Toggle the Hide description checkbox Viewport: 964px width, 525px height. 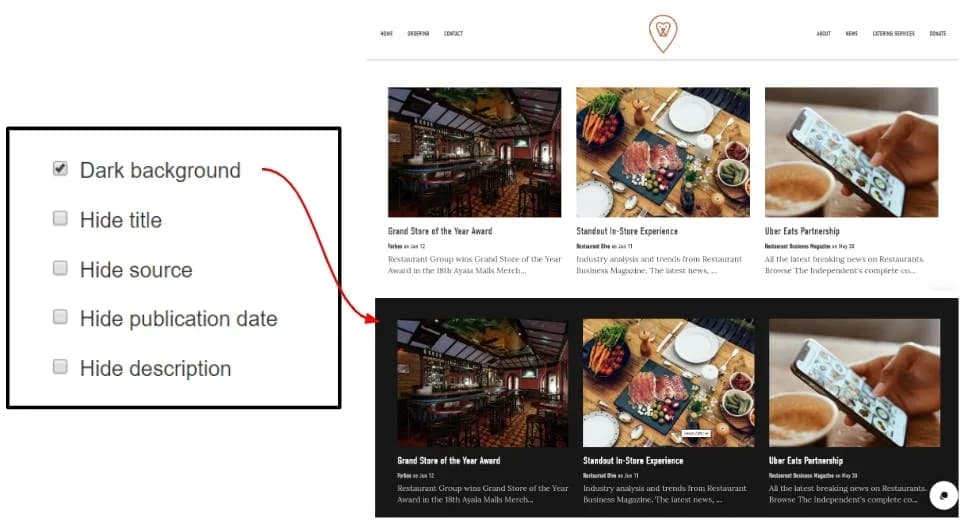60,366
